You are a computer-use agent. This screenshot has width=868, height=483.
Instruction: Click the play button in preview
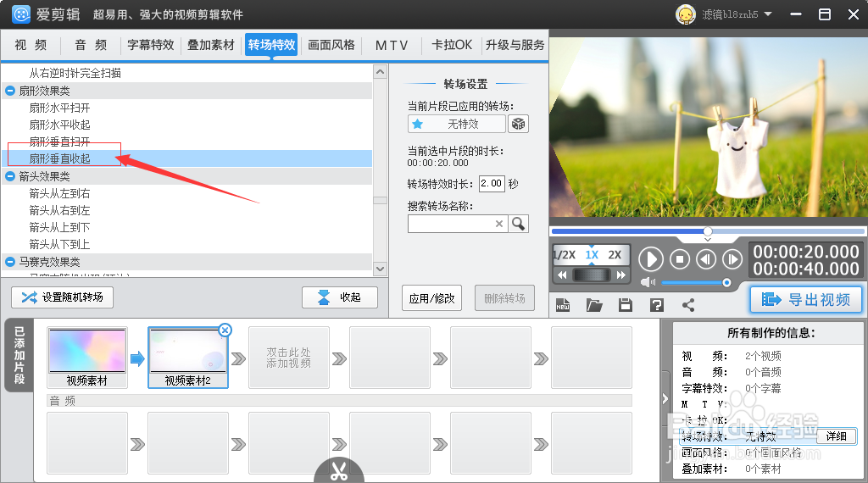pyautogui.click(x=651, y=259)
